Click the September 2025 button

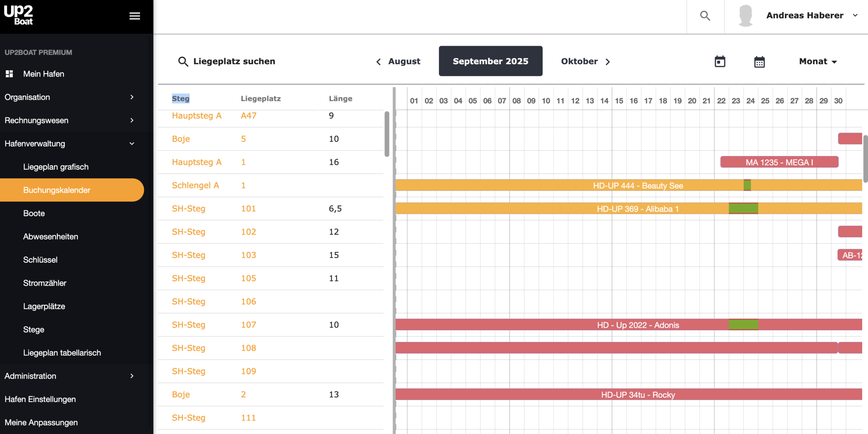pos(490,61)
